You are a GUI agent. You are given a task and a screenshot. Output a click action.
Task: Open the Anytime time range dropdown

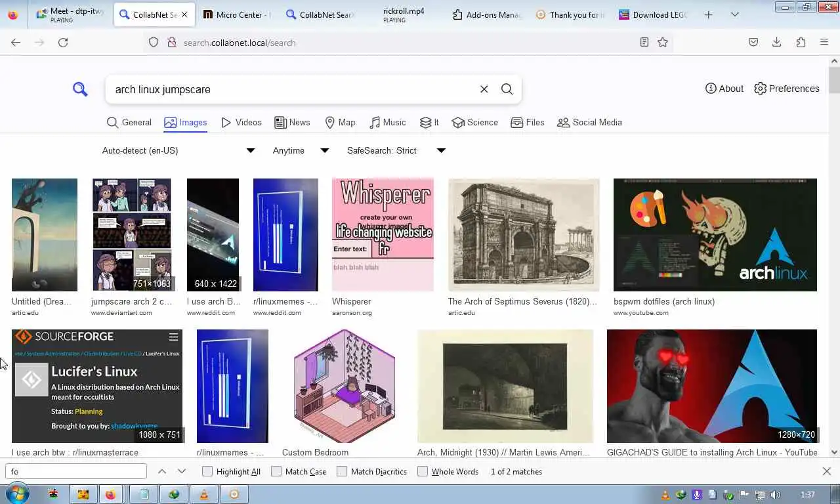(x=301, y=150)
